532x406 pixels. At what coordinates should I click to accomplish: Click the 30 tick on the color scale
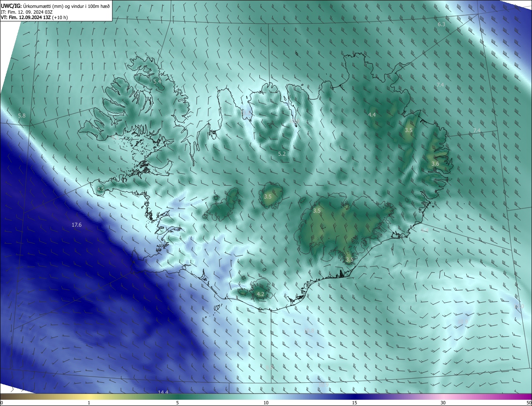443,403
